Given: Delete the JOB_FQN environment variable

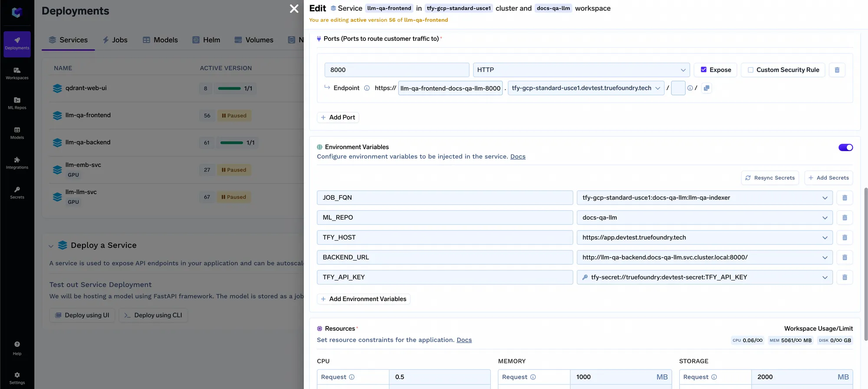Looking at the screenshot, I should tap(845, 198).
